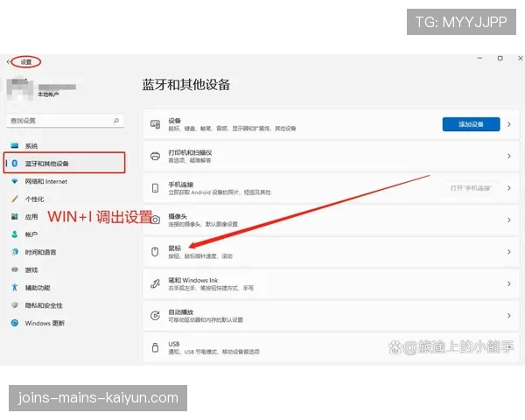Image resolution: width=525 pixels, height=420 pixels.
Task: Select 系统 in the sidebar
Action: [31, 146]
